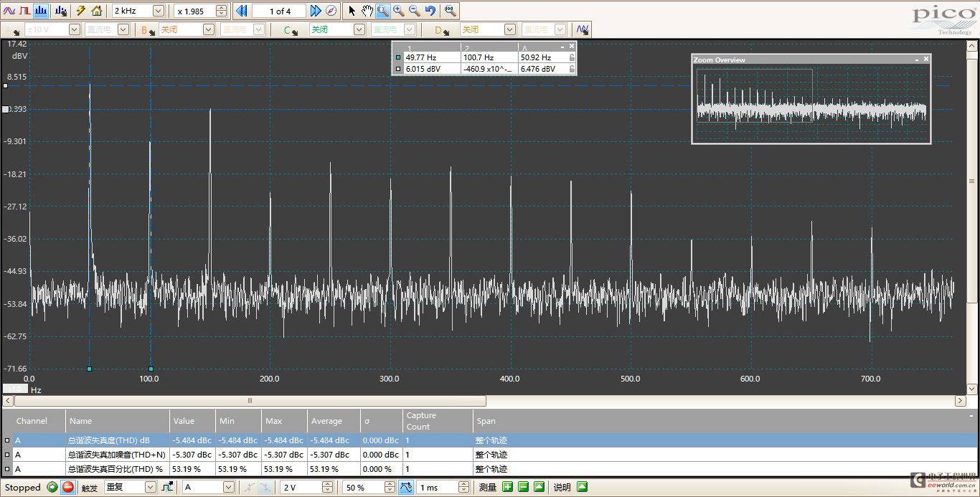Click the Home icon
Screen dimensions: 980x497
[97, 11]
